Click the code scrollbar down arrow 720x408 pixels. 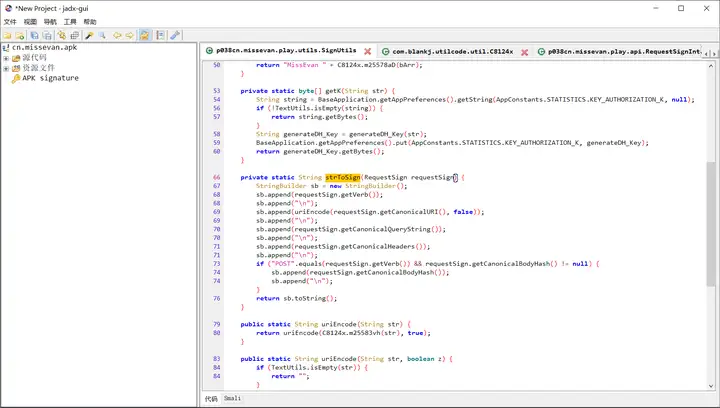pyautogui.click(x=711, y=386)
